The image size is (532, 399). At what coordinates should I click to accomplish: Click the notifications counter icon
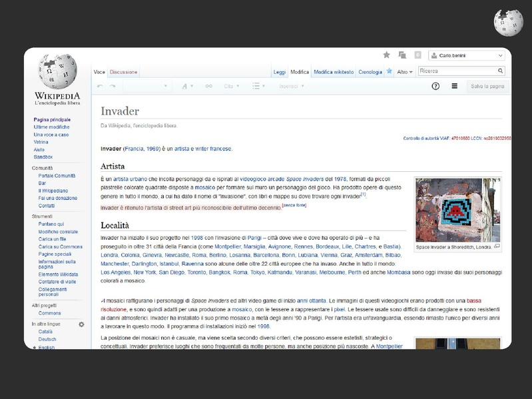417,55
